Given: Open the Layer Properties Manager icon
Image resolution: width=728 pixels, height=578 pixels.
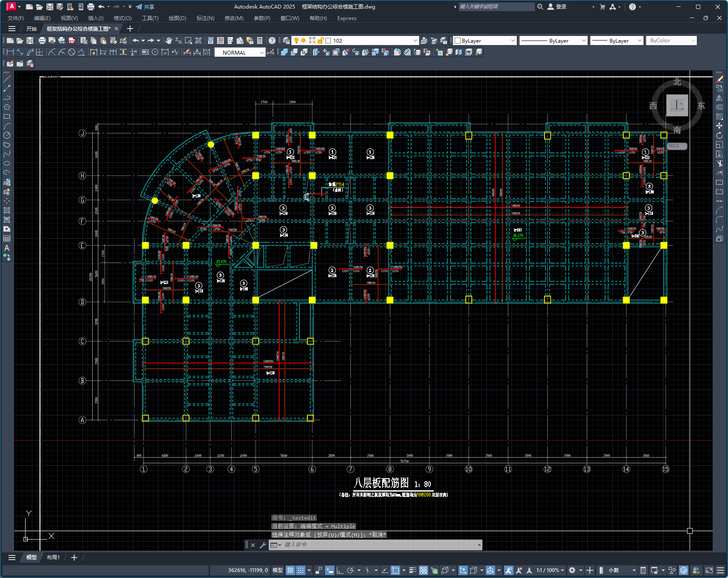Looking at the screenshot, I should point(286,41).
